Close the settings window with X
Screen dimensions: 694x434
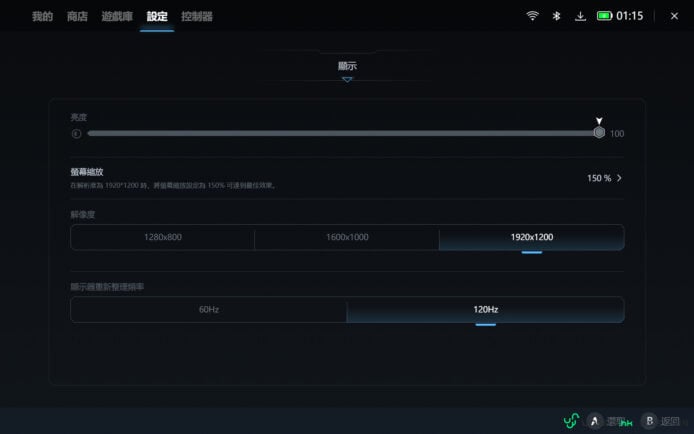pyautogui.click(x=673, y=16)
